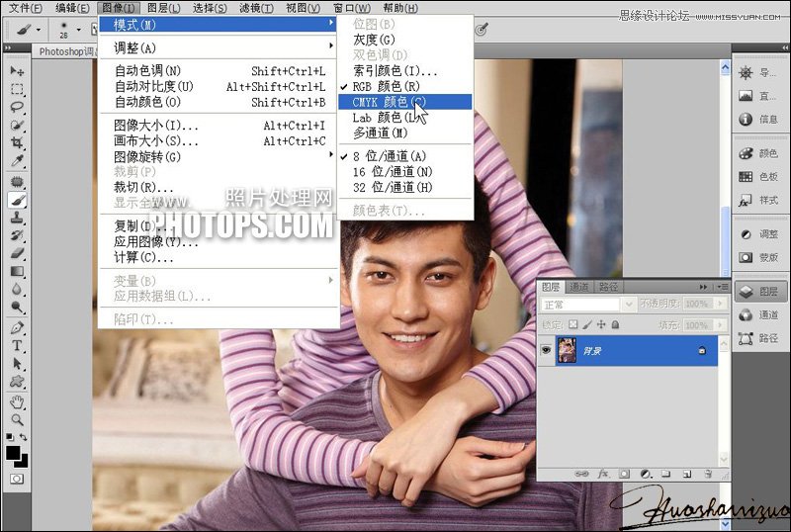
Task: Create a new layer group
Action: click(666, 474)
